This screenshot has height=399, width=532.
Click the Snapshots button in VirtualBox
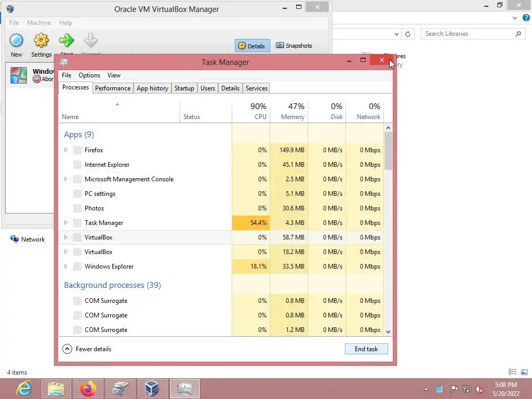(x=294, y=46)
